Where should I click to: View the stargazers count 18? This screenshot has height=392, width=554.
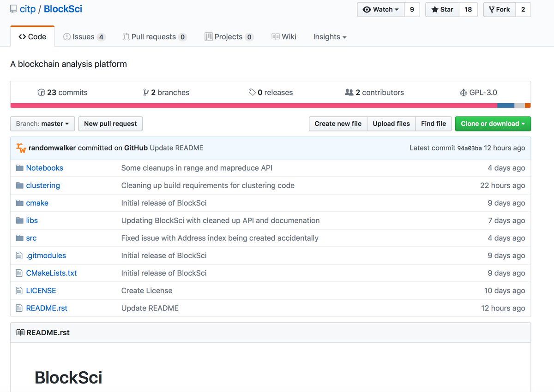468,9
